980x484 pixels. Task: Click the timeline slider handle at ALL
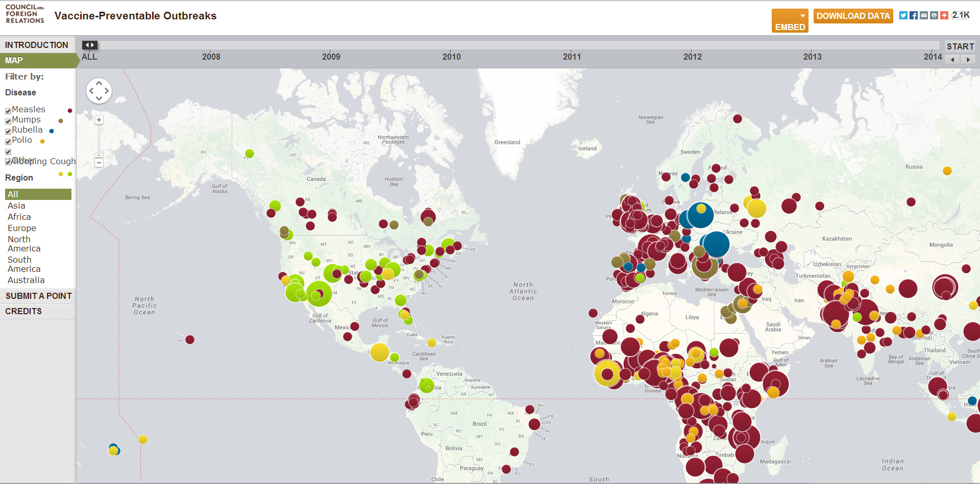pyautogui.click(x=90, y=45)
